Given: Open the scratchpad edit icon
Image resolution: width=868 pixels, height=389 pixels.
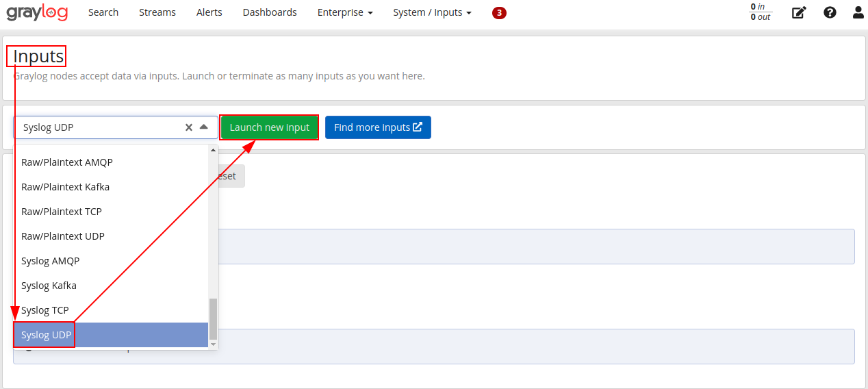Looking at the screenshot, I should [x=799, y=12].
